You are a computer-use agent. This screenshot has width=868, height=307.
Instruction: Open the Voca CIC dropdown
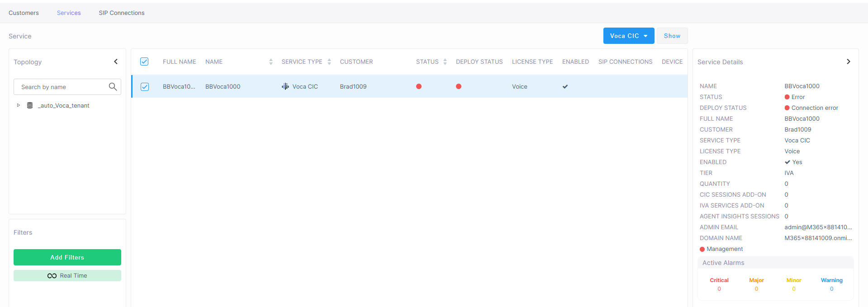pos(628,36)
